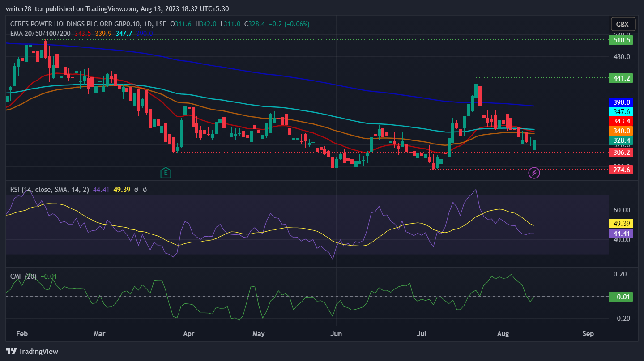This screenshot has width=644, height=361.
Task: Click the Apr label on time axis
Action: tap(189, 334)
